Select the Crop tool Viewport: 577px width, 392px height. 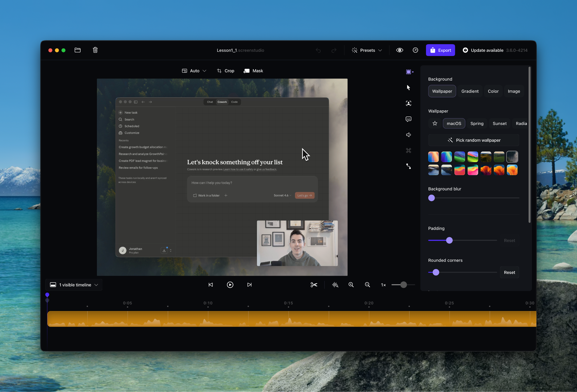(x=226, y=71)
